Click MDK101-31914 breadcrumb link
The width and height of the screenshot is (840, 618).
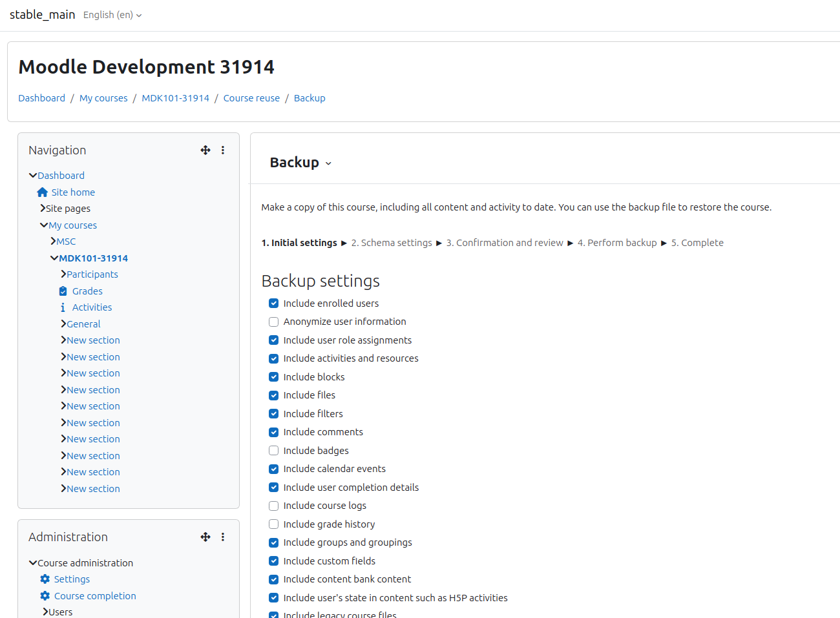(x=176, y=98)
